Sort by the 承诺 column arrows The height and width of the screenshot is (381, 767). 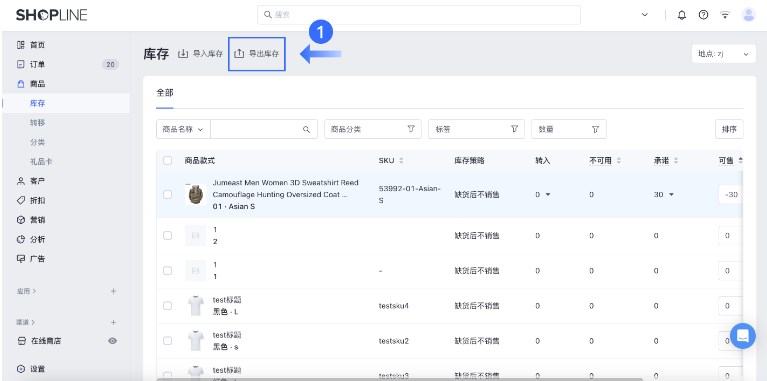[x=676, y=160]
